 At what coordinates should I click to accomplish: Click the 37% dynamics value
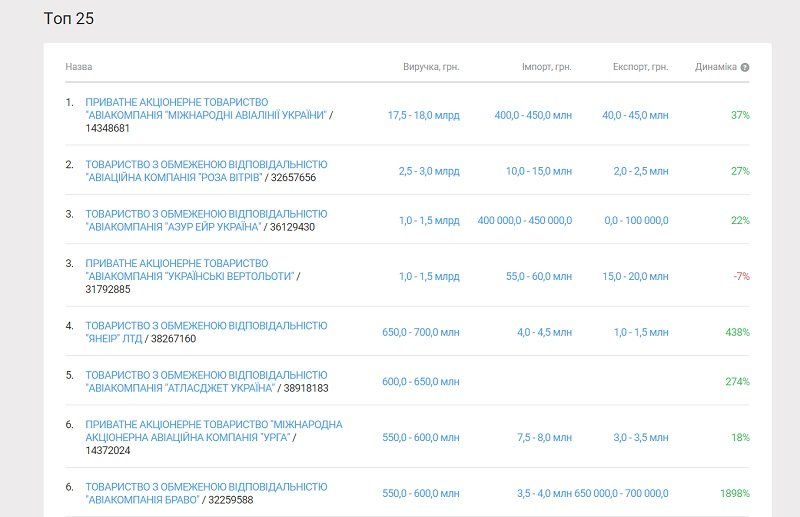(x=740, y=115)
